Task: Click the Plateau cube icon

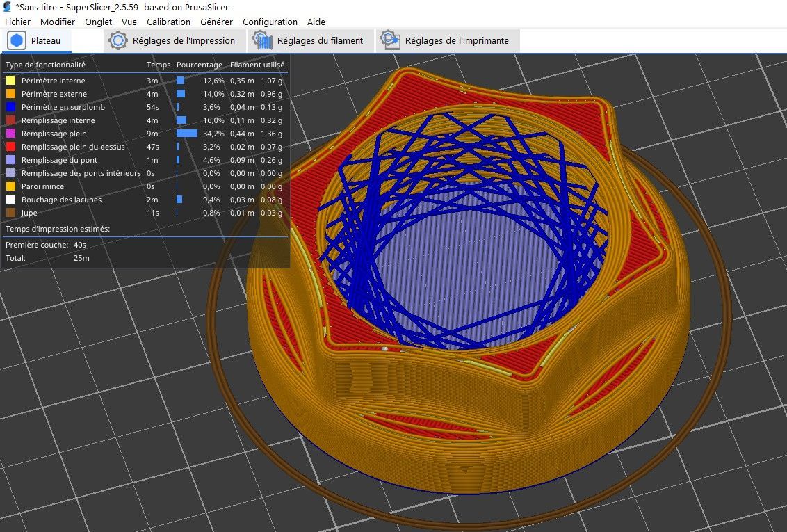Action: coord(17,40)
